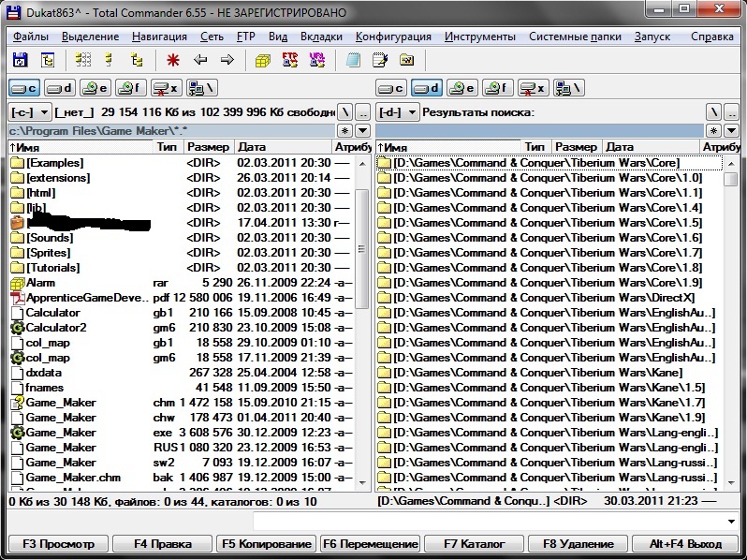Switch left panel to disconnected drive x
Viewport: 747px width, 560px height.
[167, 88]
